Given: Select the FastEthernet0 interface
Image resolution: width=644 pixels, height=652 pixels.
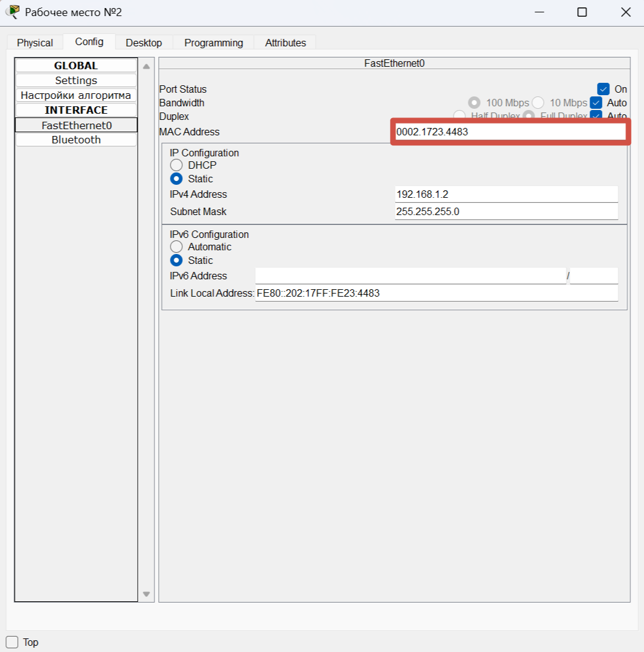Looking at the screenshot, I should point(76,125).
